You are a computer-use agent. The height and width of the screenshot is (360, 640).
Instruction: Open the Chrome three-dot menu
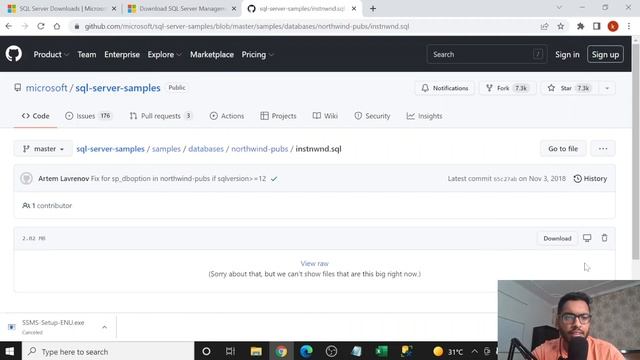click(x=629, y=26)
